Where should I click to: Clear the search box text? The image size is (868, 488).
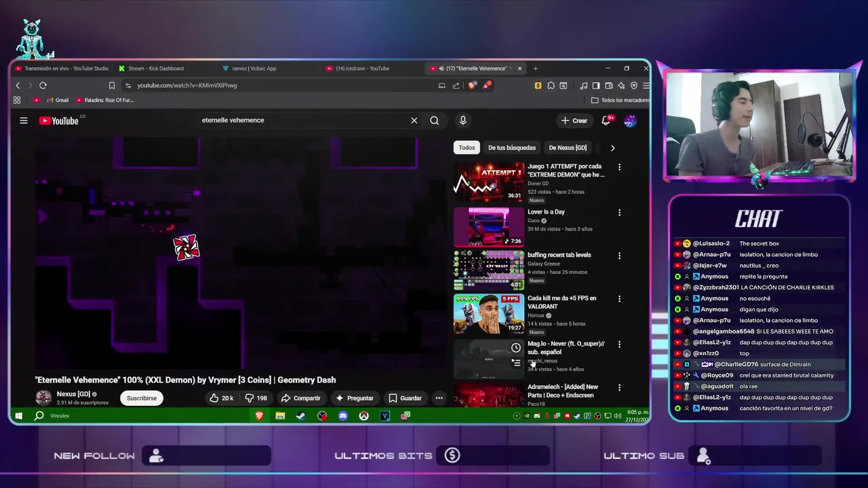click(x=414, y=121)
